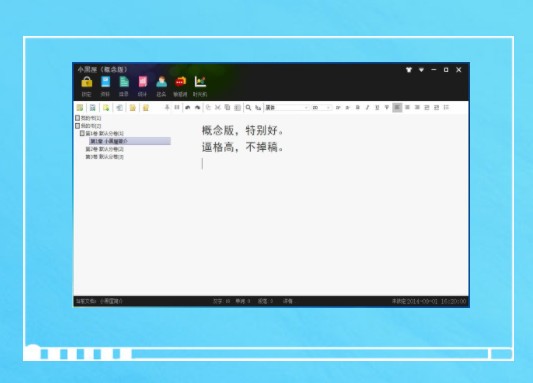
Task: Click the user avatar person icon
Action: (161, 82)
